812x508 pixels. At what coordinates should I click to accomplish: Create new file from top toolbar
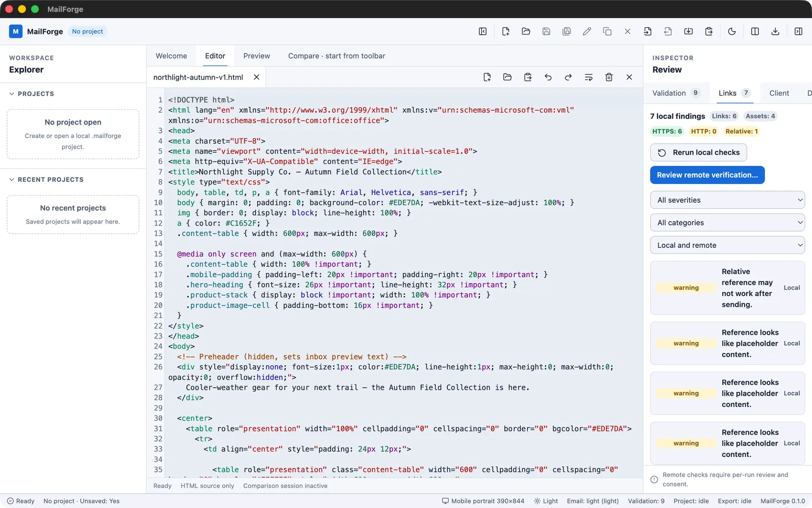[x=505, y=31]
